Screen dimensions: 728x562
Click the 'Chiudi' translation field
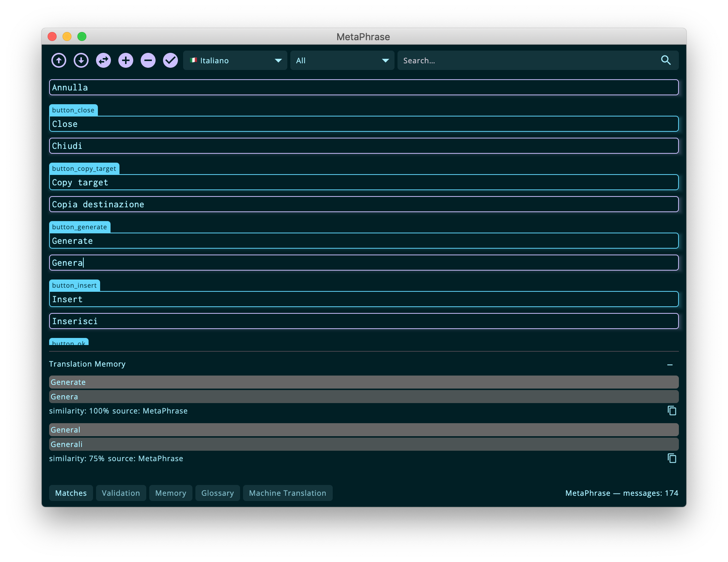point(364,146)
